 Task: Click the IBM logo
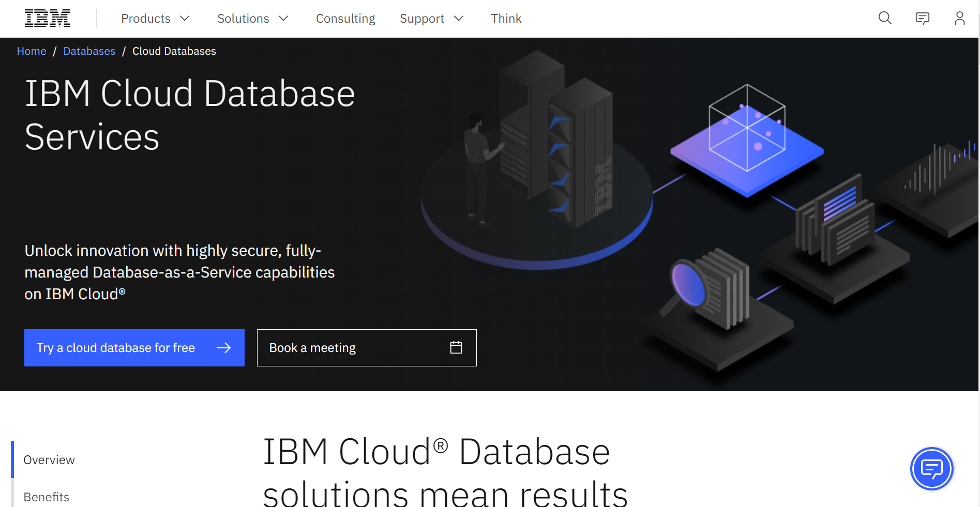pos(47,18)
